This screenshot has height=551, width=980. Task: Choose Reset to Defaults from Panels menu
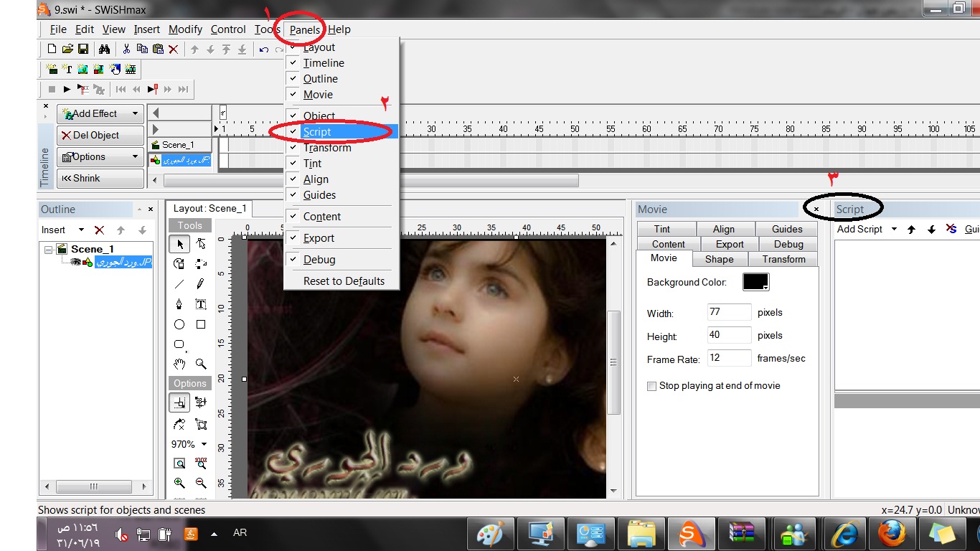tap(344, 281)
